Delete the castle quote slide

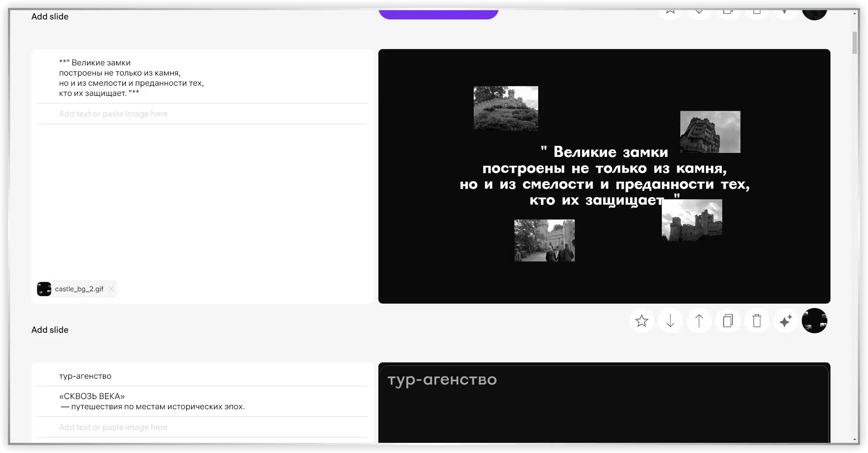757,321
